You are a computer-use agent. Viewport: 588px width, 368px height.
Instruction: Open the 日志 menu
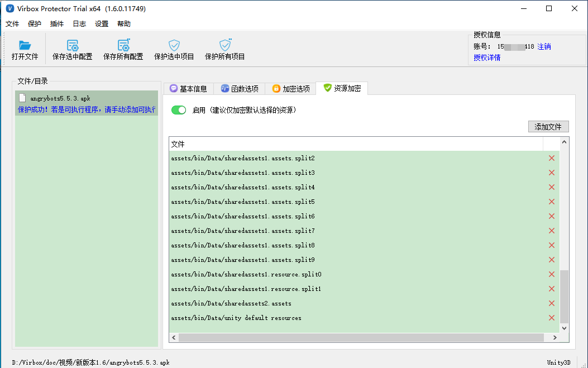[x=79, y=23]
